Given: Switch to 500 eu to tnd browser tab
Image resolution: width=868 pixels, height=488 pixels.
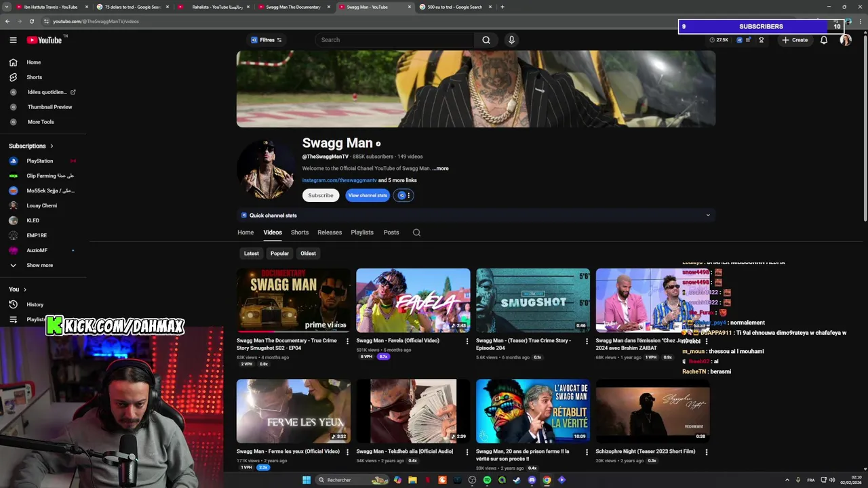Looking at the screenshot, I should click(x=454, y=7).
